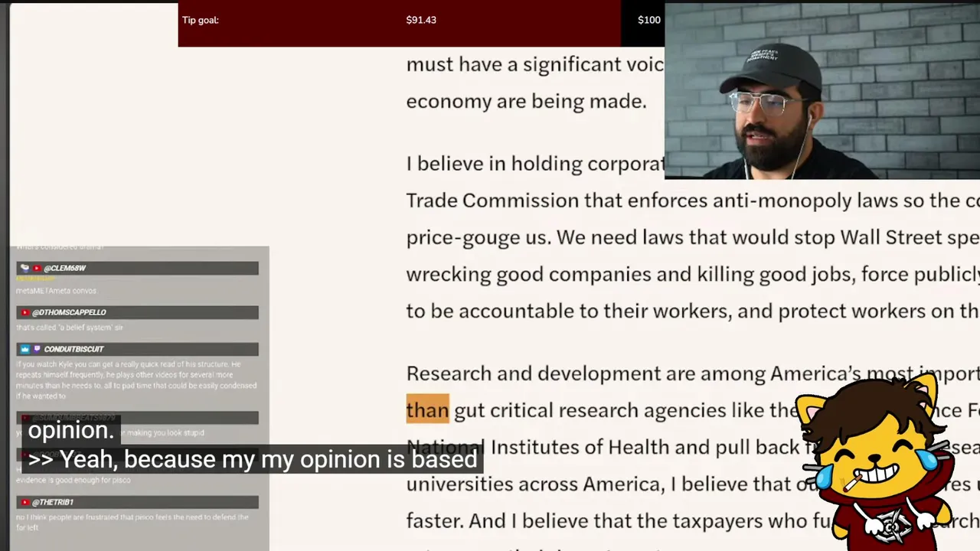Click the "belief system" chat message
The width and height of the screenshot is (980, 551).
(x=70, y=328)
